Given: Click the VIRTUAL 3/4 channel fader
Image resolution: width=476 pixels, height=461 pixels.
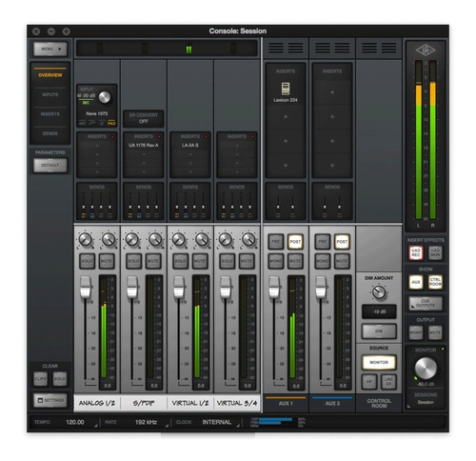Looking at the screenshot, I should 226,287.
